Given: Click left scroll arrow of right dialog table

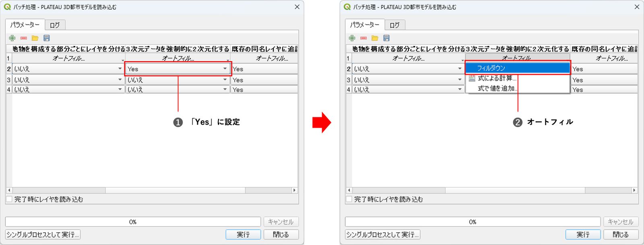Looking at the screenshot, I should [x=349, y=190].
